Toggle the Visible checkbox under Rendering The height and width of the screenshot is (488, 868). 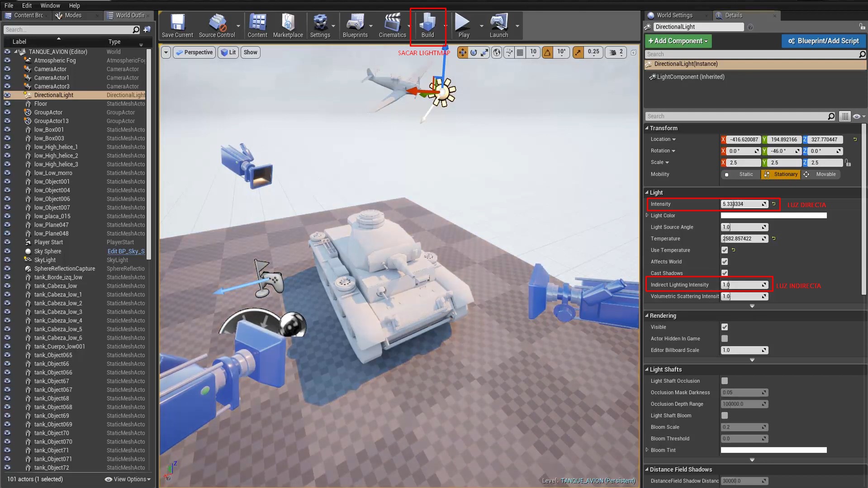725,327
